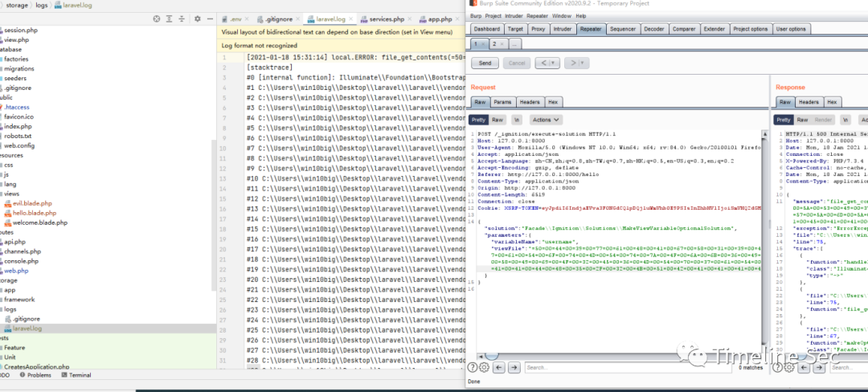Toggle the \n button in Response pane
Viewport: 868px width, 392px height.
pos(845,120)
